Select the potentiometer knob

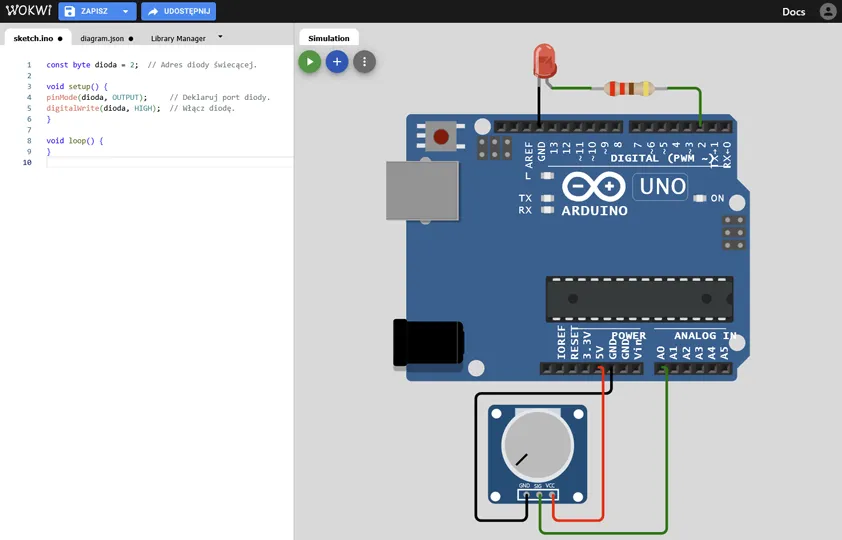[x=538, y=445]
